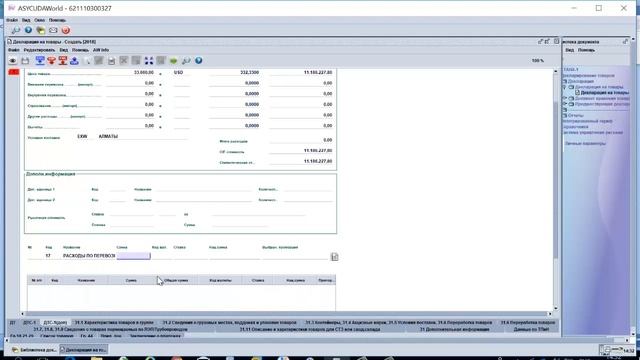Click the Сумма column header in lower table

(x=131, y=280)
